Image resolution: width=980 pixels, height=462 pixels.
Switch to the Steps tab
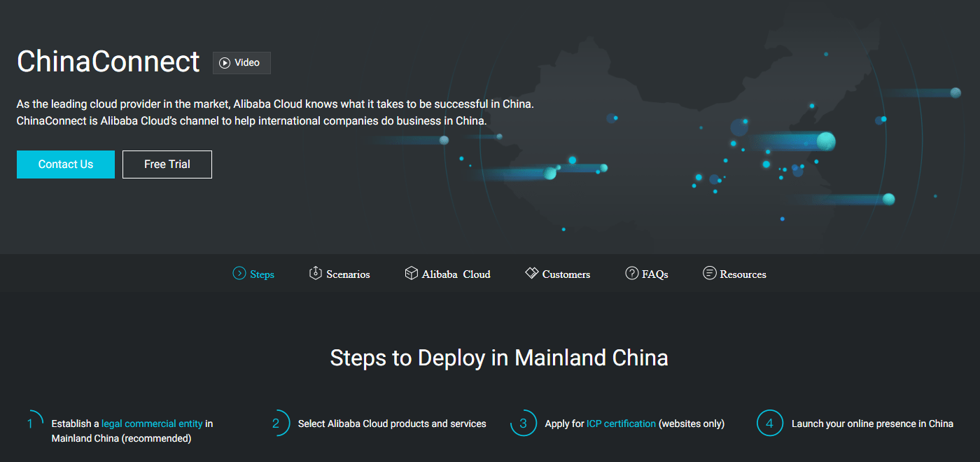[253, 274]
